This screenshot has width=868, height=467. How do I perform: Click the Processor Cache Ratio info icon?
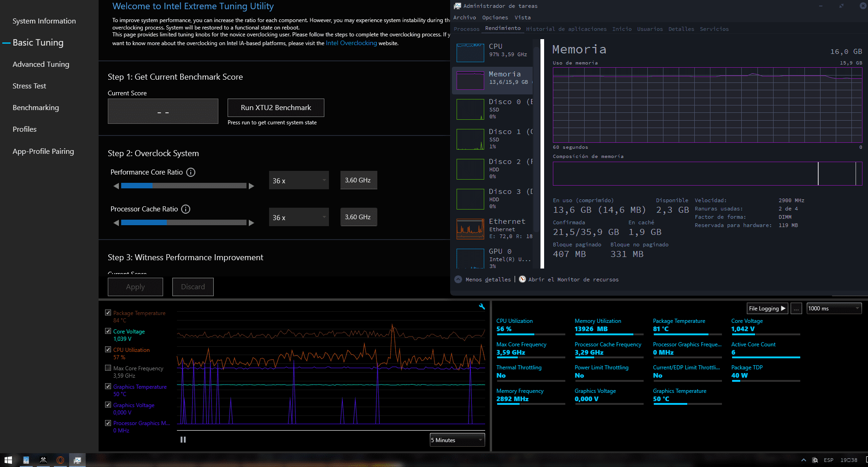[x=186, y=209]
